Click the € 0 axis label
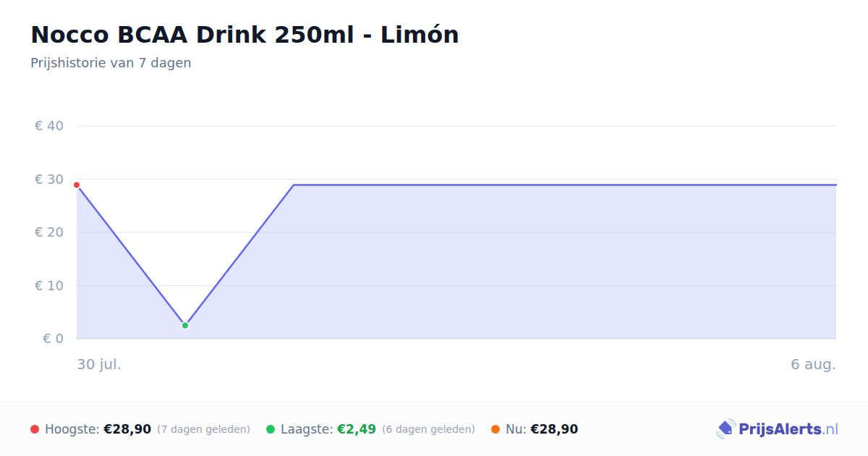 pyautogui.click(x=54, y=339)
